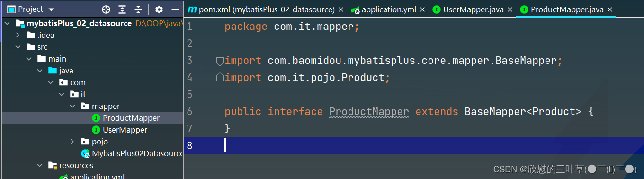This screenshot has width=644, height=179.
Task: Click the java source root folder icon
Action: tap(53, 71)
